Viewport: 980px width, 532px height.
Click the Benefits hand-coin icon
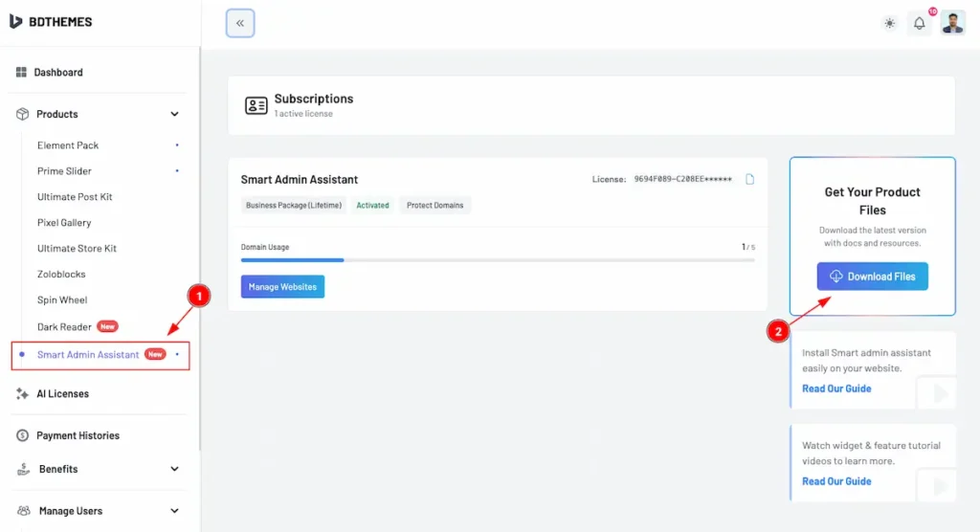tap(24, 469)
